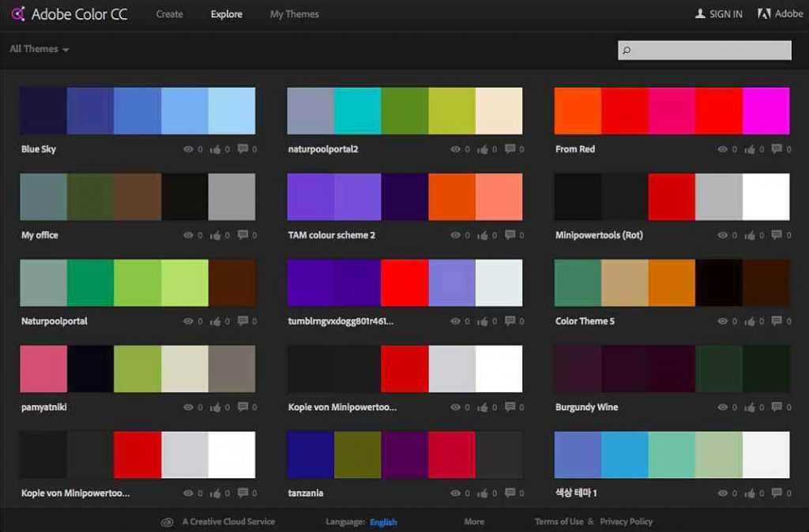Expand the All Themes dropdown
The height and width of the screenshot is (532, 809).
[39, 49]
